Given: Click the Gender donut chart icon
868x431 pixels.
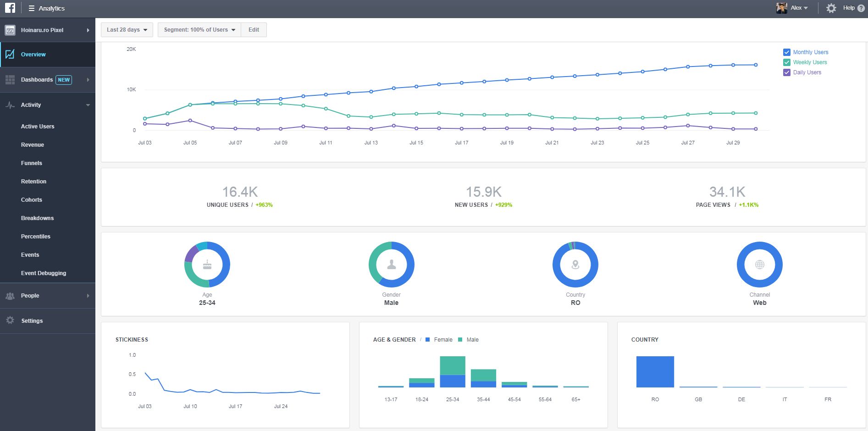Looking at the screenshot, I should pyautogui.click(x=391, y=265).
